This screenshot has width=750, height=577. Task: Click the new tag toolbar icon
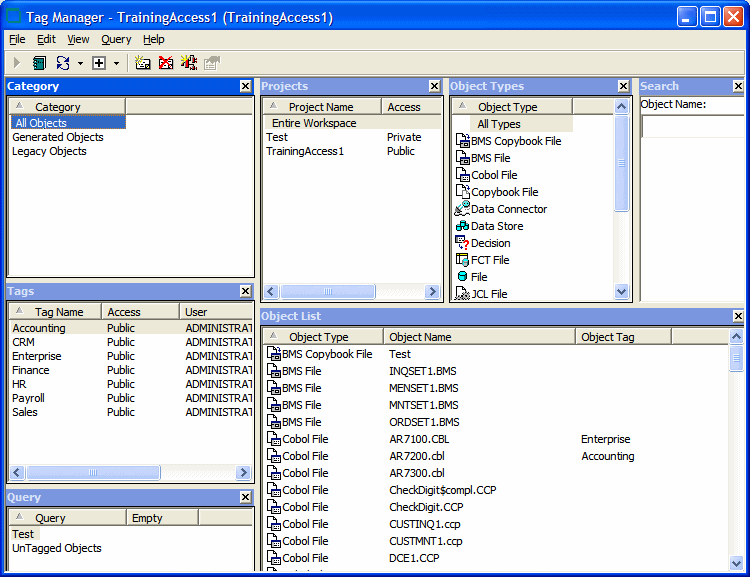[143, 63]
